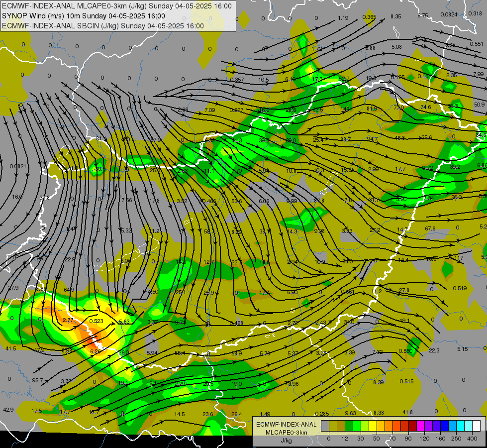Click the legend tick label 12

[345, 439]
